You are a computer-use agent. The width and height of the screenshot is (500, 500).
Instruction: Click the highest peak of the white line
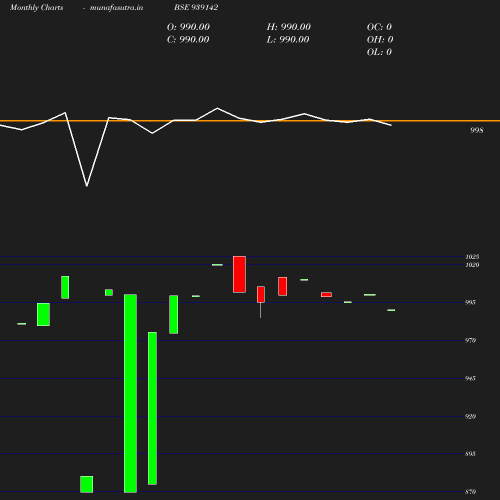pos(218,108)
